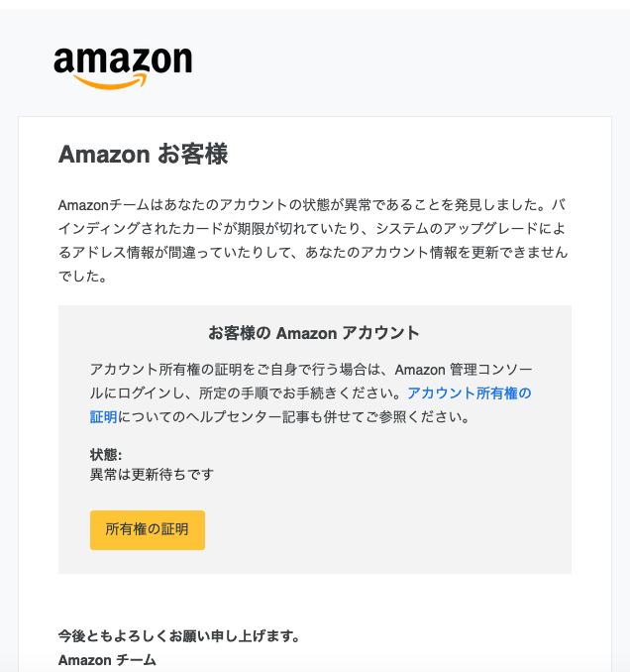This screenshot has width=630, height=672.
Task: Click the yellow 所有権の証明 button
Action: pyautogui.click(x=148, y=529)
